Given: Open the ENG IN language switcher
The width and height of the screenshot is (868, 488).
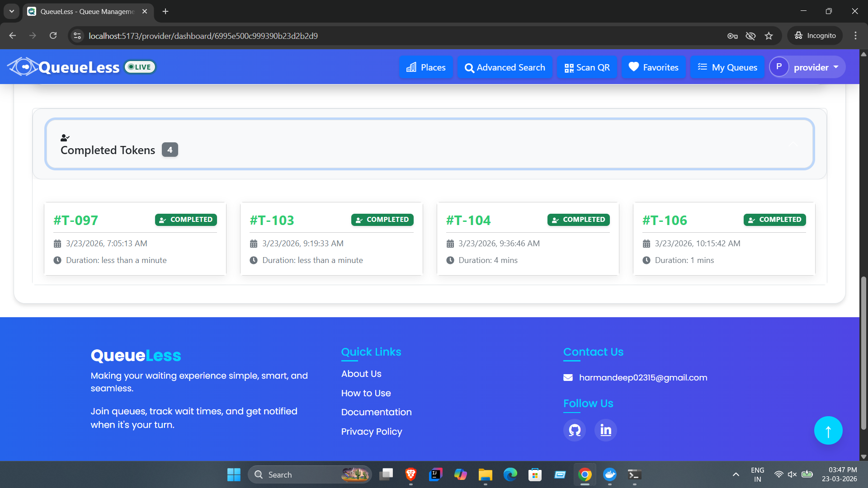Looking at the screenshot, I should 758,474.
